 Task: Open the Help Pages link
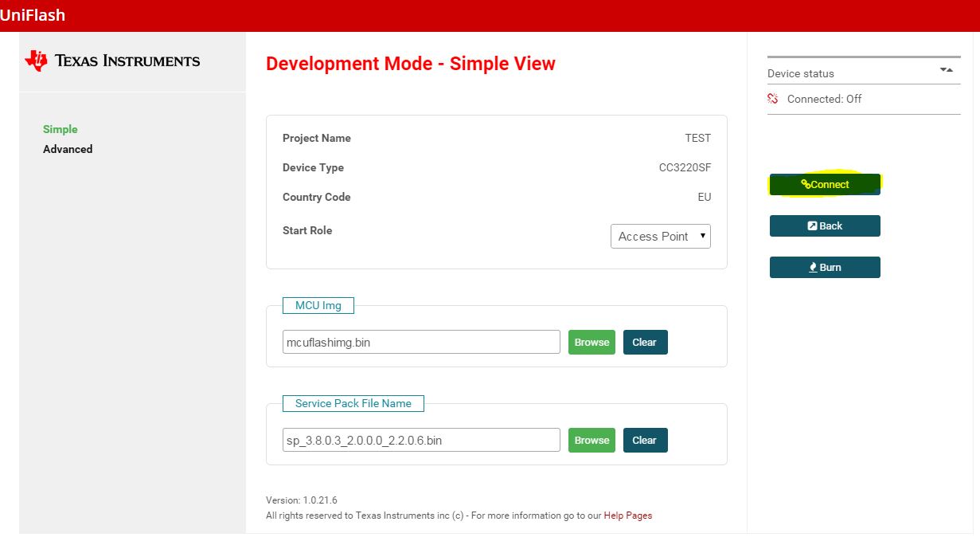pos(628,516)
